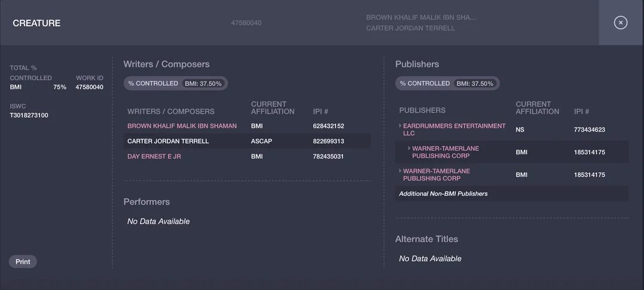This screenshot has width=644, height=290.
Task: Open Eardrummers Entertainment LLC publisher link
Action: [454, 130]
